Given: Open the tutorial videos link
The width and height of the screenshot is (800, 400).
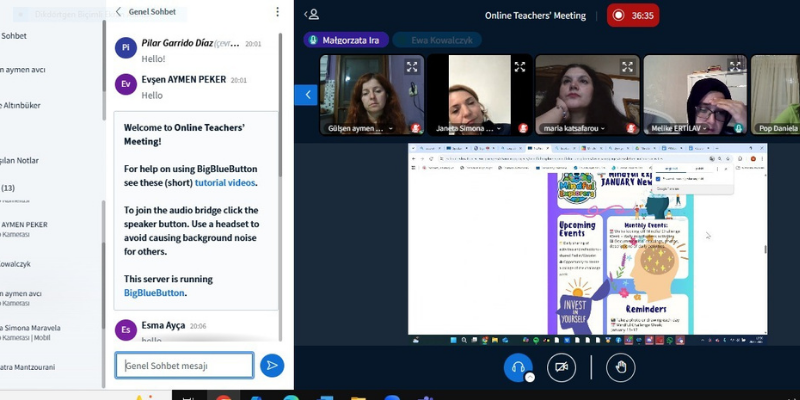Looking at the screenshot, I should 224,183.
